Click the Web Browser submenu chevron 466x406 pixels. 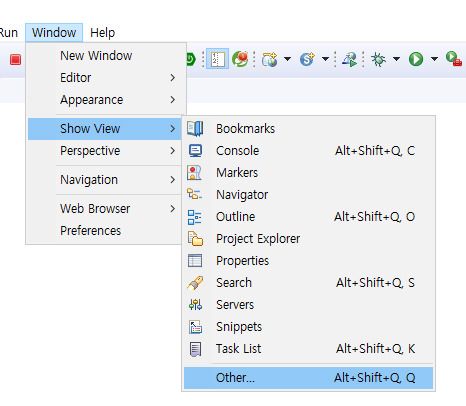click(x=172, y=209)
